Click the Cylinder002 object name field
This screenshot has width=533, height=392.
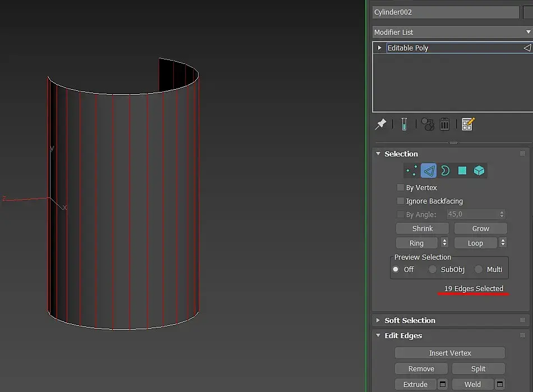click(x=445, y=12)
